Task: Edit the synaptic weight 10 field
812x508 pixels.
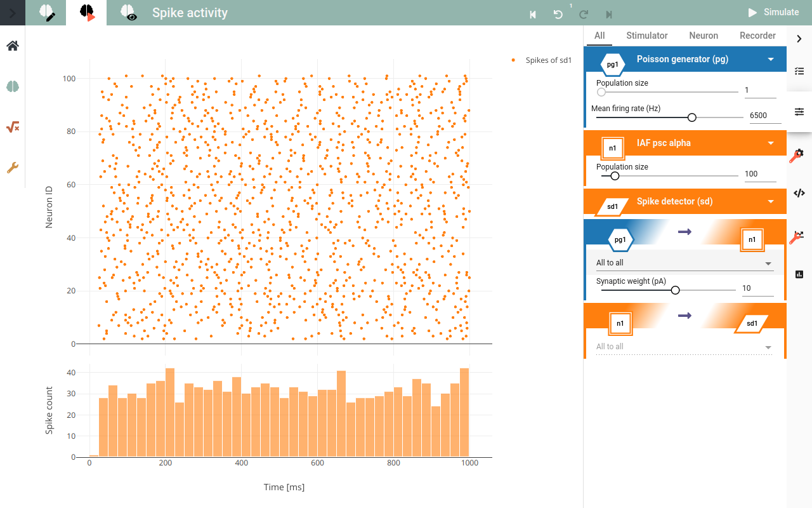Action: (x=757, y=288)
